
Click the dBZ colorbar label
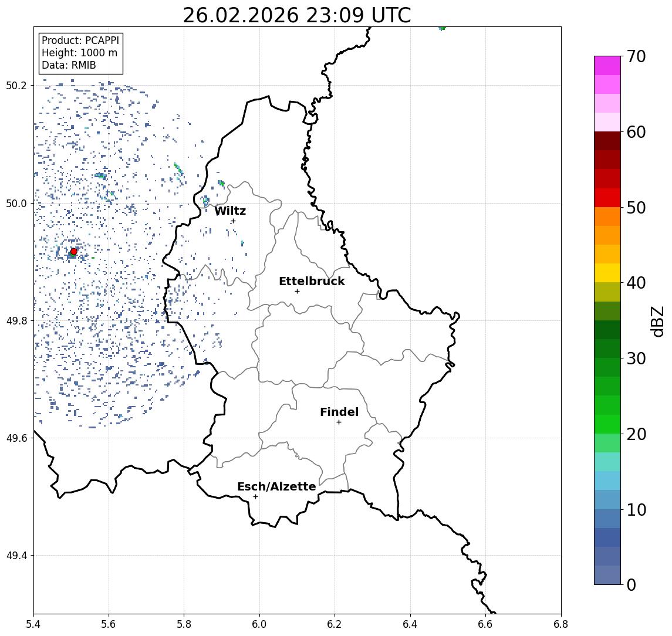click(657, 322)
